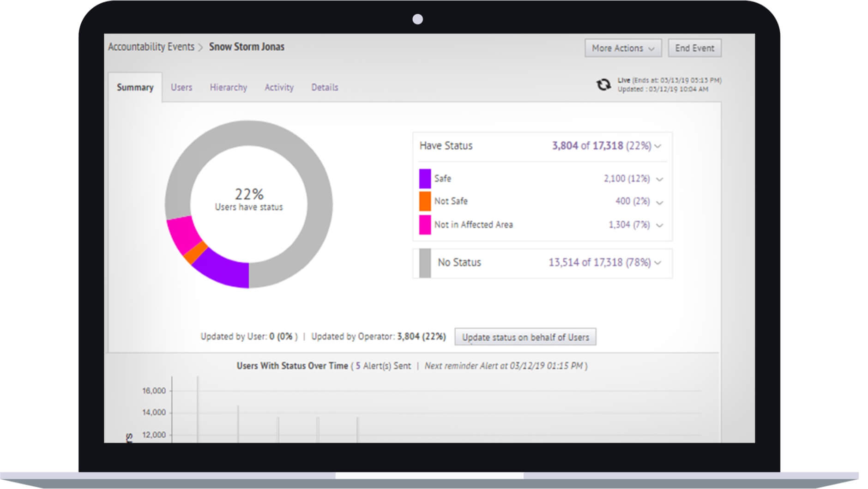Expand the No Status row chevron
868x489 pixels.
tap(658, 263)
